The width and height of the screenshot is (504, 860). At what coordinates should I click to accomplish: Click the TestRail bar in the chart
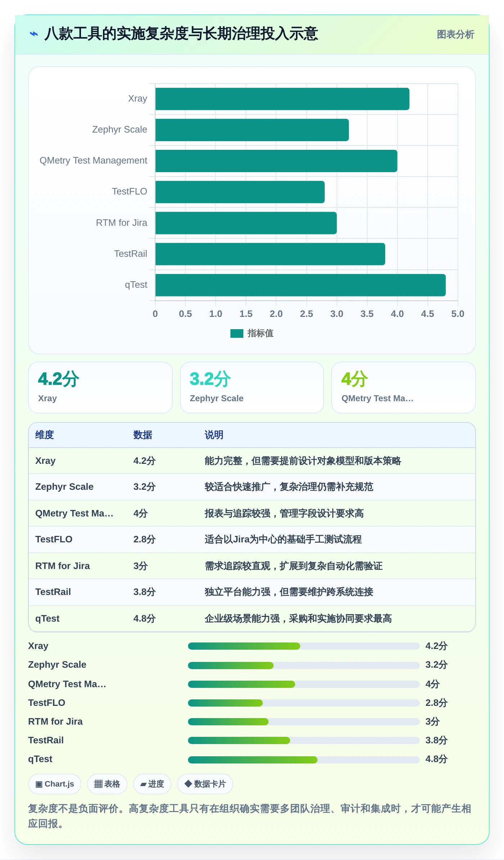270,254
